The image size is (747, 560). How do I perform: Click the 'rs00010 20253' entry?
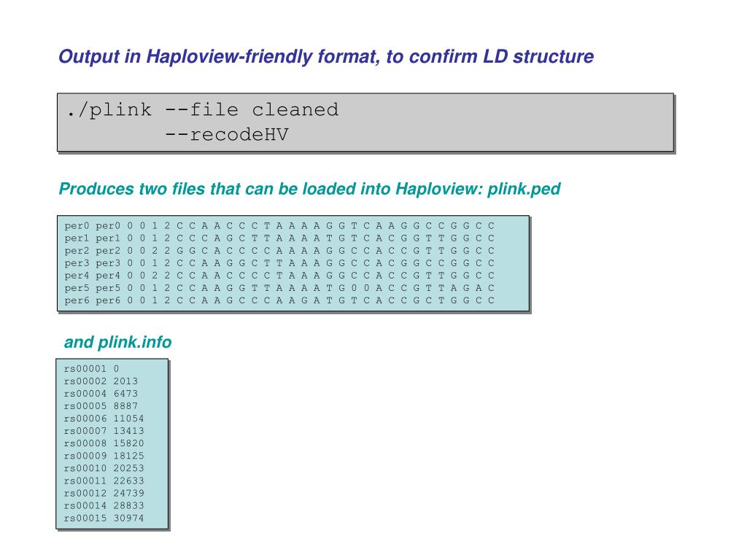[104, 468]
